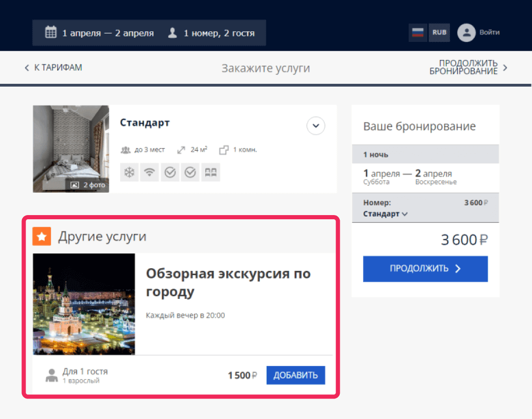Click the orange star icon for Другие услуги
The image size is (532, 419).
click(41, 237)
